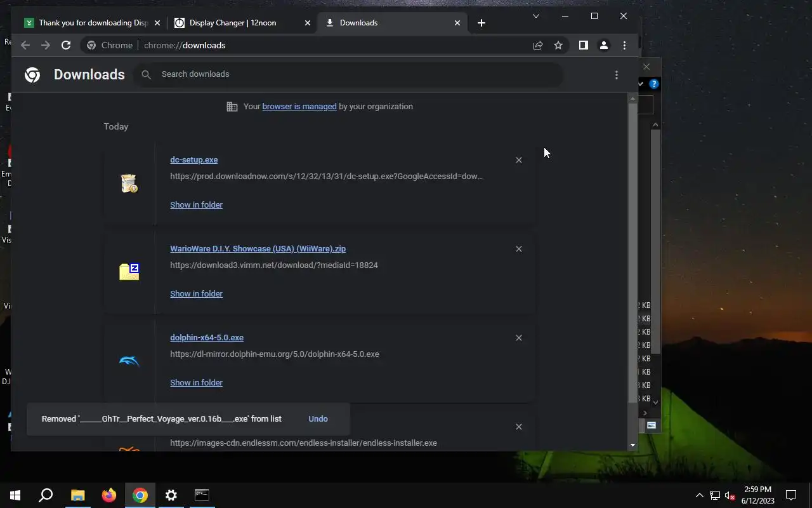Open Chrome's three-dot main menu

624,45
